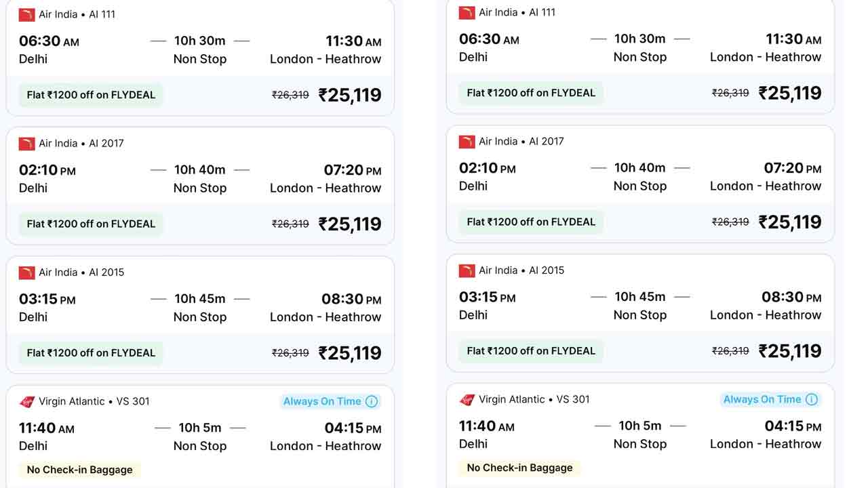Image resolution: width=868 pixels, height=488 pixels.
Task: Click Air India logo for AI 111, right list
Action: [x=467, y=12]
